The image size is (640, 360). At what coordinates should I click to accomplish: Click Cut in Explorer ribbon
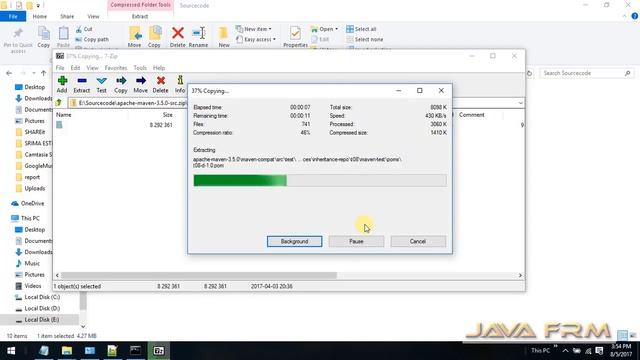[84, 29]
